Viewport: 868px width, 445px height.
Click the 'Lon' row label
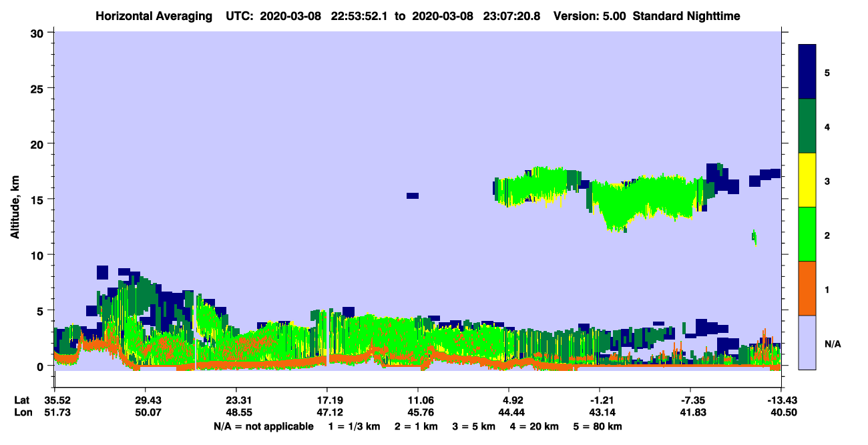(22, 413)
